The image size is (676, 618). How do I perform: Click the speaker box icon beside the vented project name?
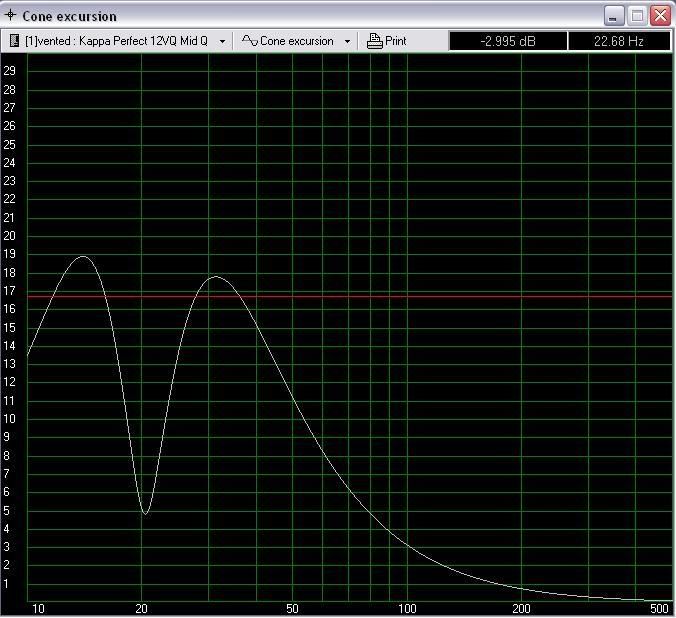(x=15, y=41)
